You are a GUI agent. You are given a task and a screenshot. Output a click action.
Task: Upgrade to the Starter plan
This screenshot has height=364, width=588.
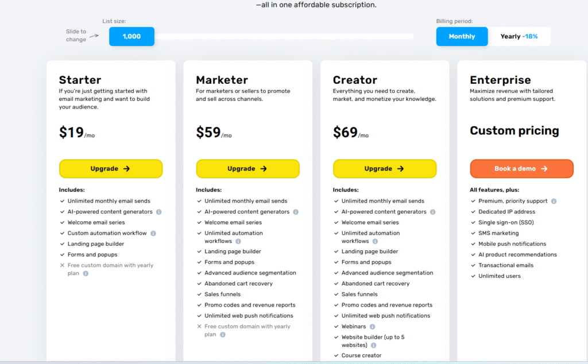click(111, 169)
